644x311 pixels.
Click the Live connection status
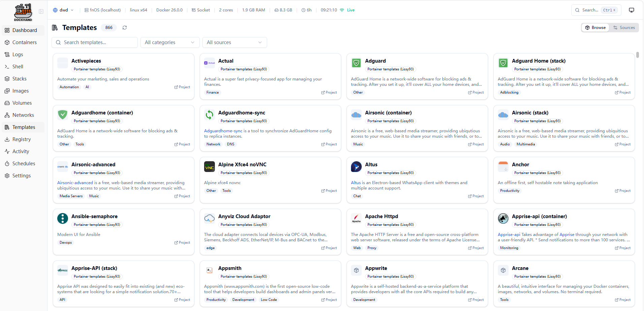click(x=347, y=10)
